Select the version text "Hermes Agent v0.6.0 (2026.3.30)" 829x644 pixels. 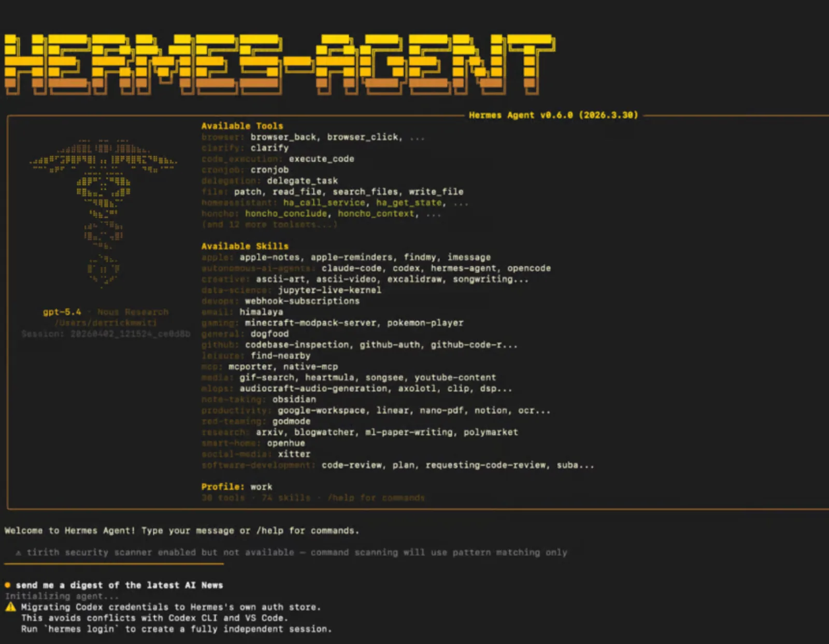pos(553,115)
